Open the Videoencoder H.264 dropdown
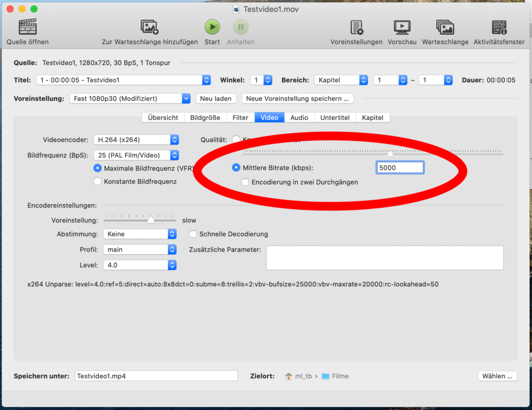Image resolution: width=532 pixels, height=410 pixels. [x=136, y=140]
